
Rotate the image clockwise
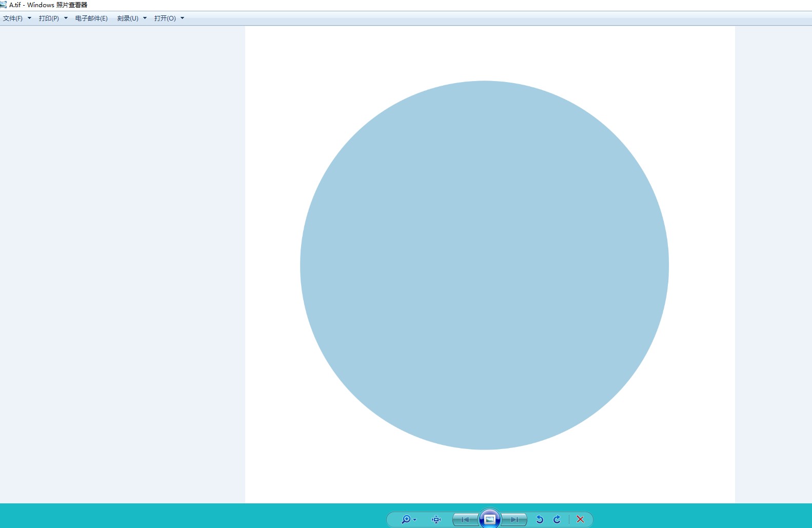[557, 519]
